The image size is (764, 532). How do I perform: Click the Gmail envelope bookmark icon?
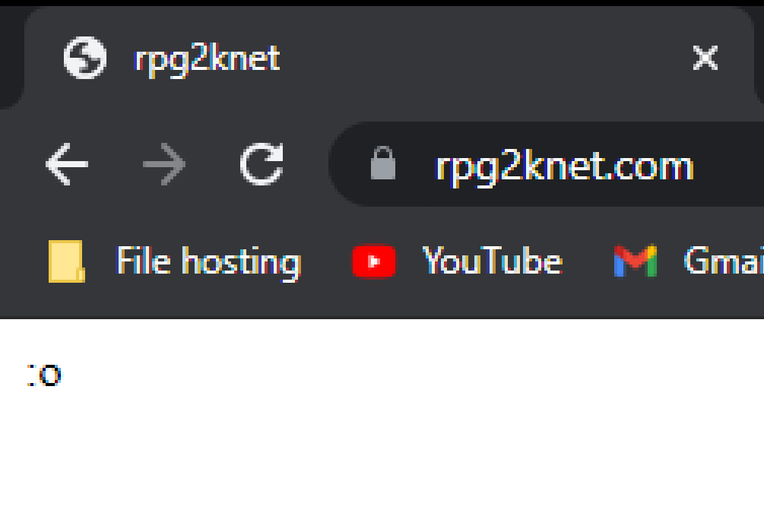point(636,261)
